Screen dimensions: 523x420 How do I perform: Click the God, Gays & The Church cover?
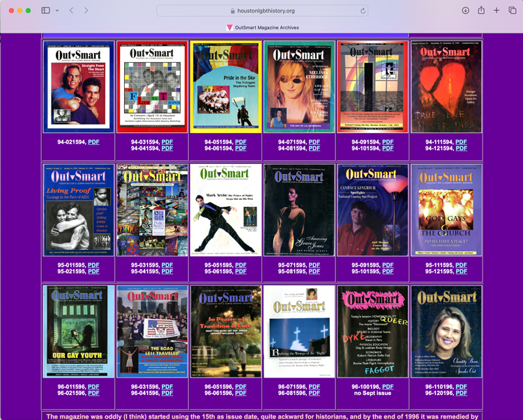click(x=446, y=210)
